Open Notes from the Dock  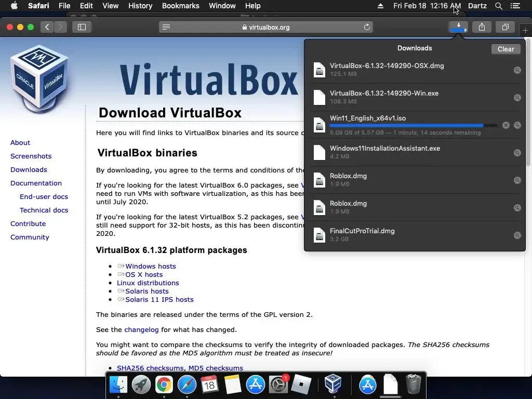[x=232, y=384]
